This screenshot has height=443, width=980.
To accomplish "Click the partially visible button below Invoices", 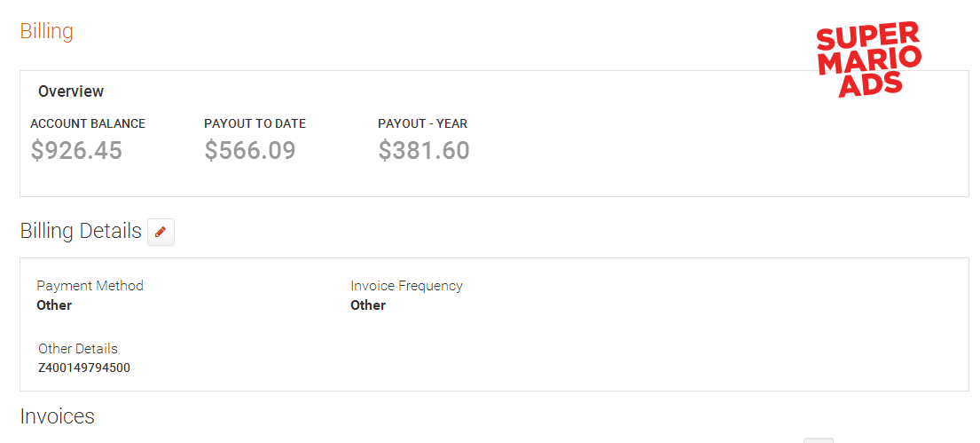I will coord(818,439).
